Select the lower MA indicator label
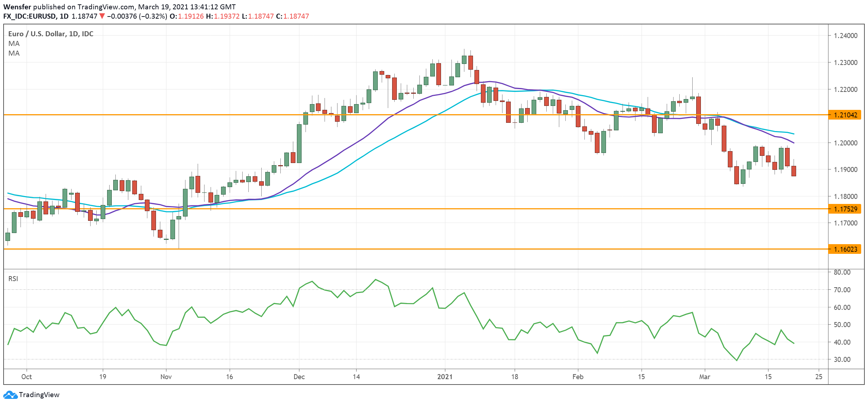The width and height of the screenshot is (868, 405). pyautogui.click(x=14, y=54)
